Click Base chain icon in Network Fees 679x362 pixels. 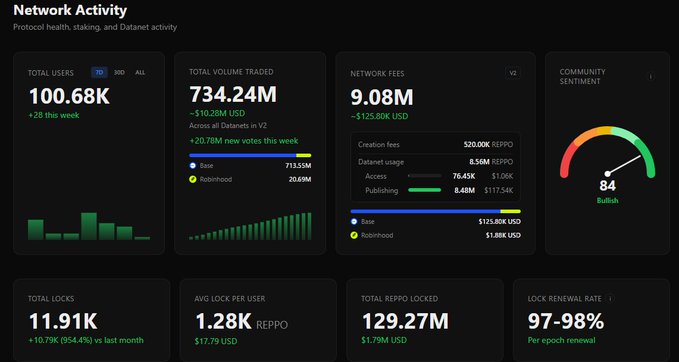pyautogui.click(x=354, y=222)
